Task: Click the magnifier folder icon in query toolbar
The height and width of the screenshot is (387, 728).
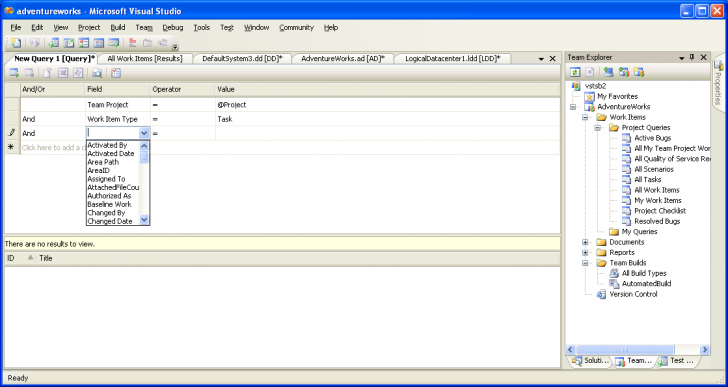Action: (x=97, y=73)
